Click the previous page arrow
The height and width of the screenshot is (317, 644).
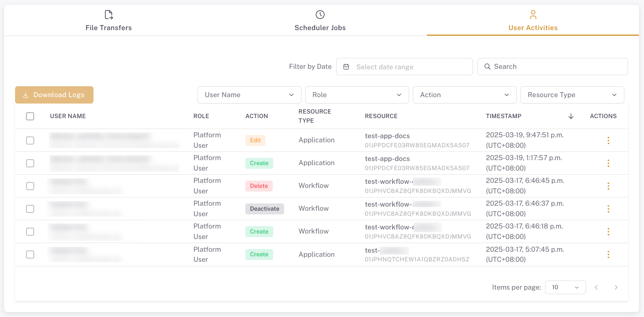596,287
